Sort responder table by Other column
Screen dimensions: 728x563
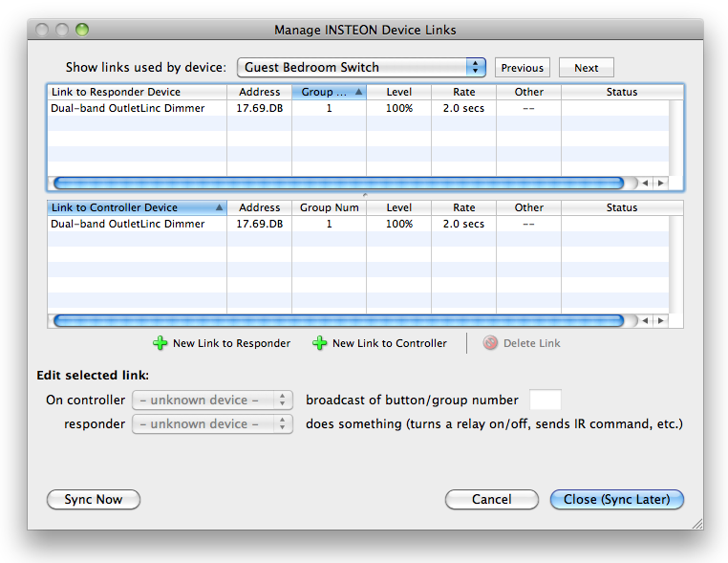click(x=529, y=92)
